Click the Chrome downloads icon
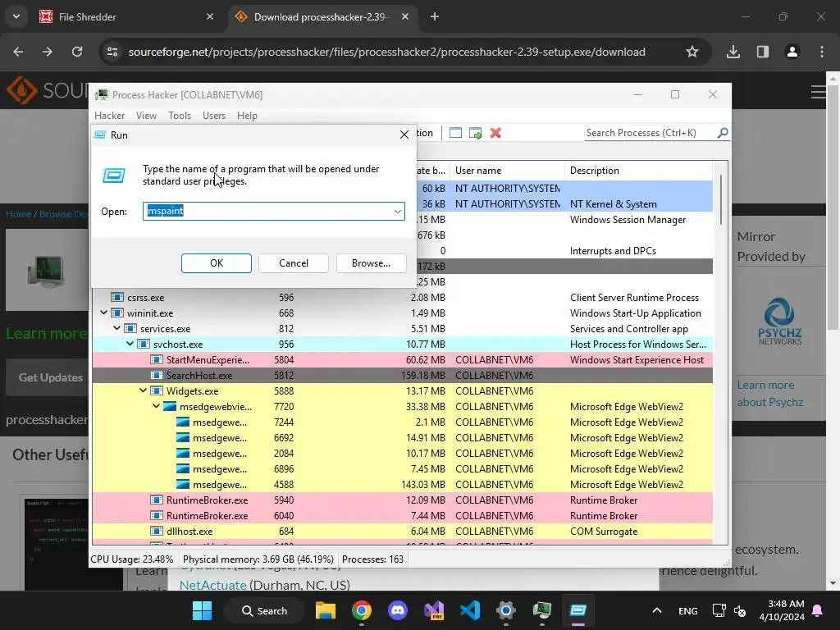Screen dimensions: 840x630 pos(733,52)
